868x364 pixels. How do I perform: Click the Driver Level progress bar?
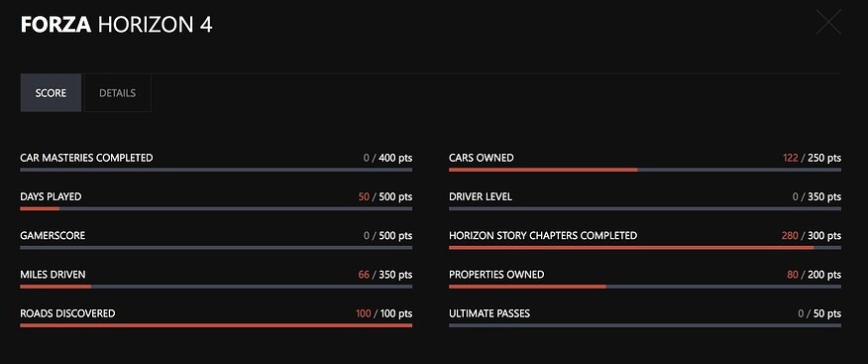click(645, 208)
